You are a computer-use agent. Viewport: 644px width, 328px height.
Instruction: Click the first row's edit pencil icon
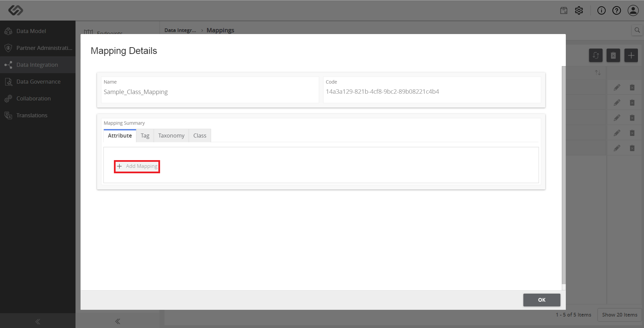point(617,87)
